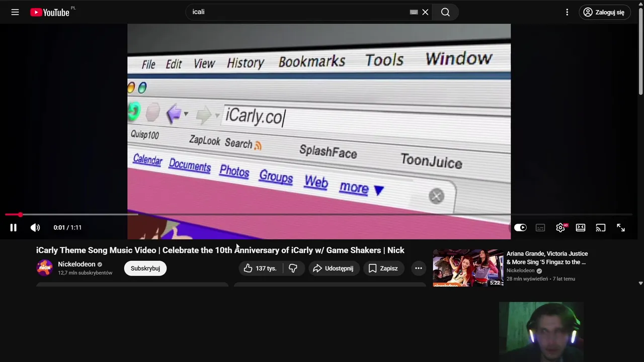The image size is (644, 362).
Task: Click the webcam overlay in corner
Action: coord(541,332)
